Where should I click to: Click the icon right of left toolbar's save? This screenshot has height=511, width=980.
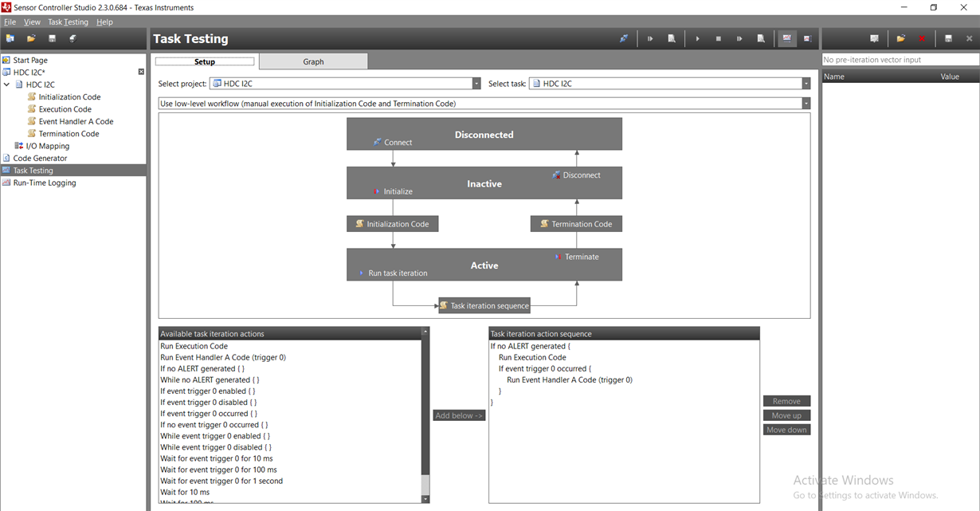(73, 38)
